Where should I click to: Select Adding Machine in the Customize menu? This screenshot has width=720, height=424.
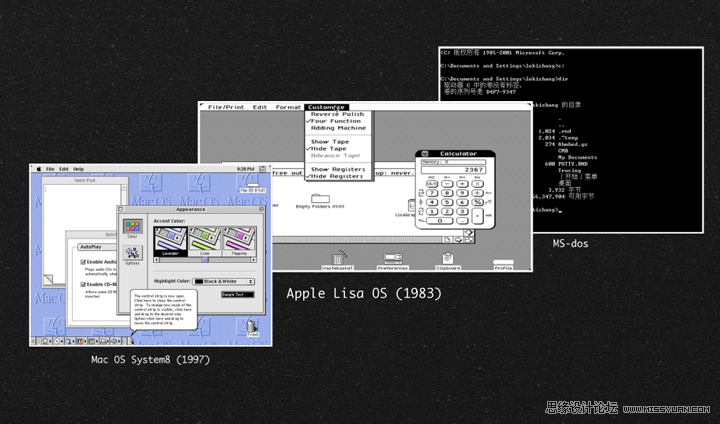tap(338, 128)
